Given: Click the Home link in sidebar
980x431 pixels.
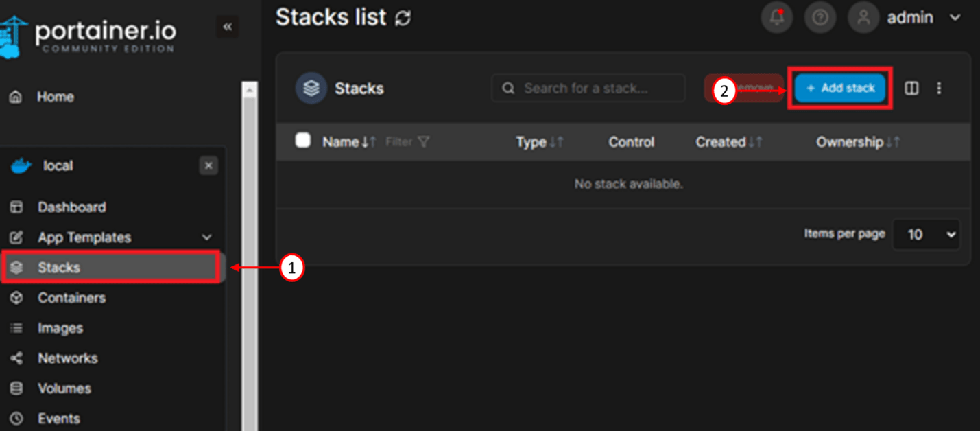Looking at the screenshot, I should point(55,97).
